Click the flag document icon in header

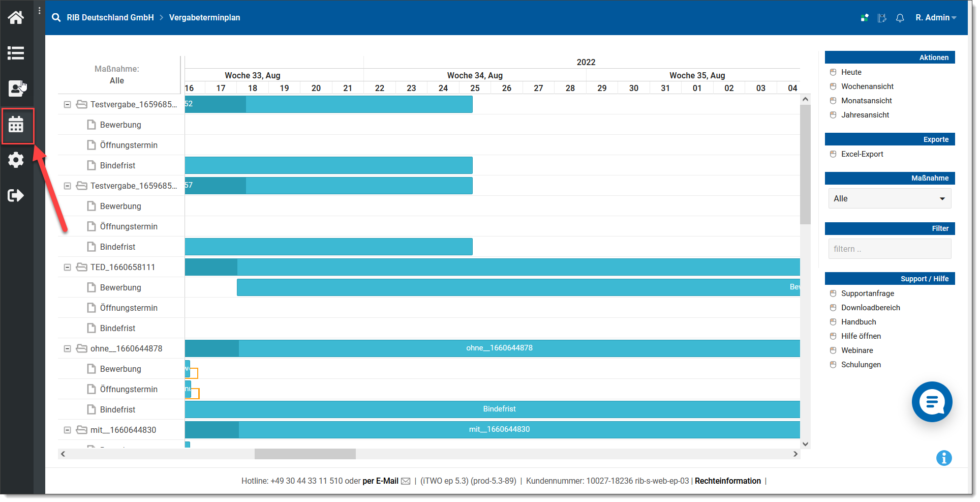[882, 18]
